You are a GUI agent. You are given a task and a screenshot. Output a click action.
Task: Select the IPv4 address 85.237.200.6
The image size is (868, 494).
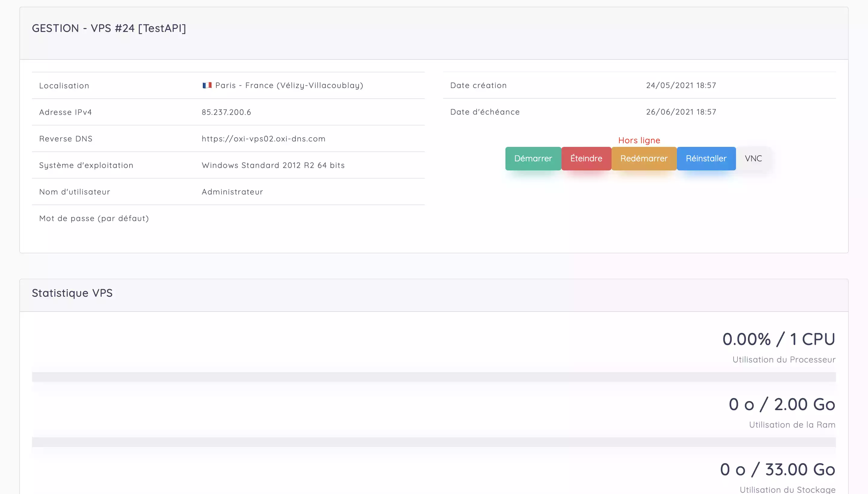[x=226, y=112]
